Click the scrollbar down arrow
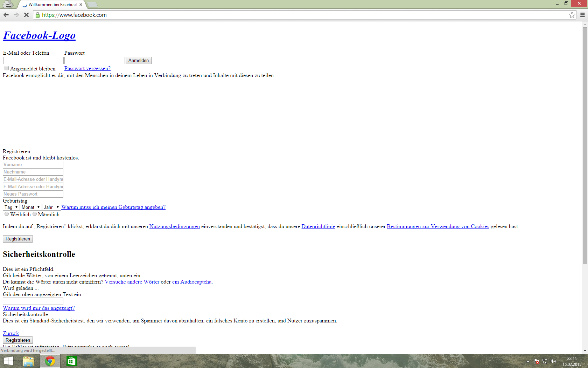 (x=585, y=351)
